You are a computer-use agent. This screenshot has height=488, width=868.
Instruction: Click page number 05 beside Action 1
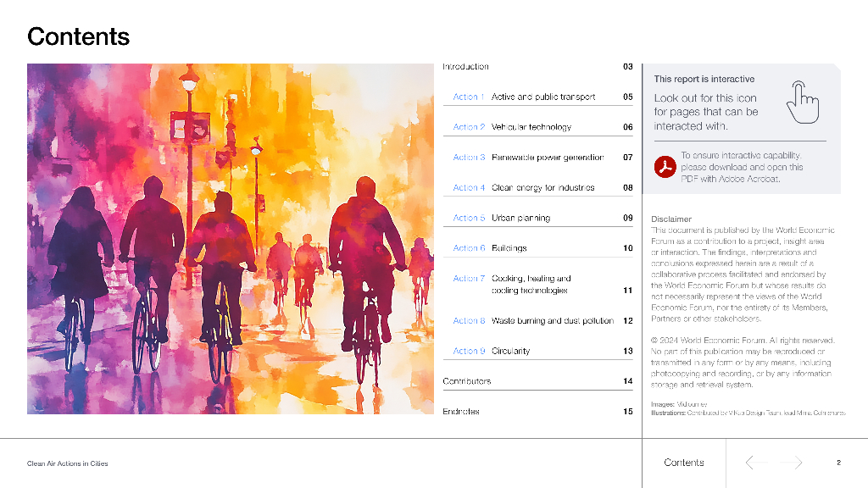tap(628, 97)
